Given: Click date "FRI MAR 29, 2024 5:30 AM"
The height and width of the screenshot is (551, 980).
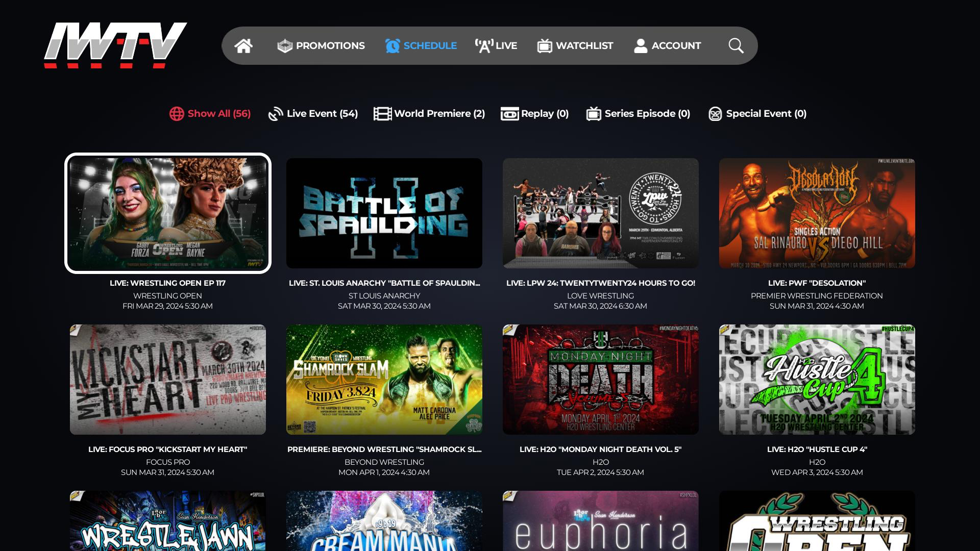Looking at the screenshot, I should [x=168, y=306].
